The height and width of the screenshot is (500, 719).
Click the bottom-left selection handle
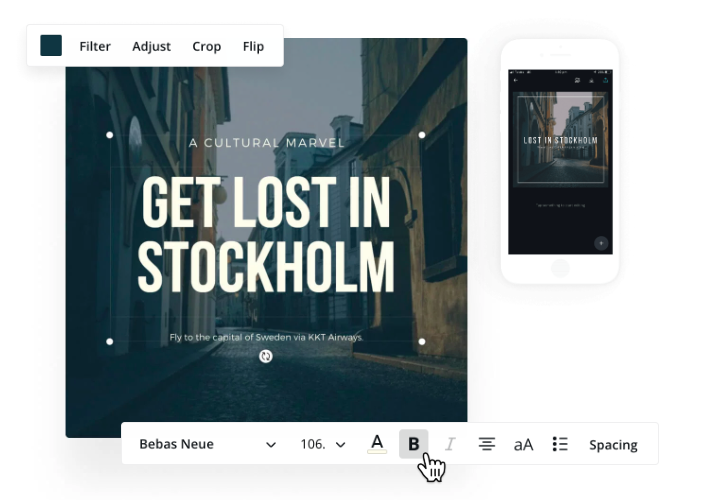tap(110, 341)
